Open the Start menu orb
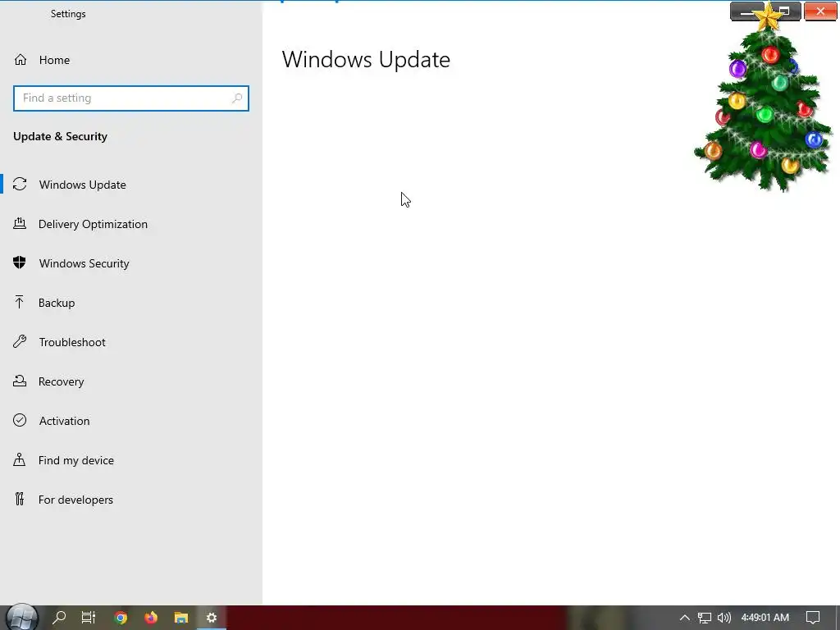Viewport: 840px width, 630px height. 21,618
